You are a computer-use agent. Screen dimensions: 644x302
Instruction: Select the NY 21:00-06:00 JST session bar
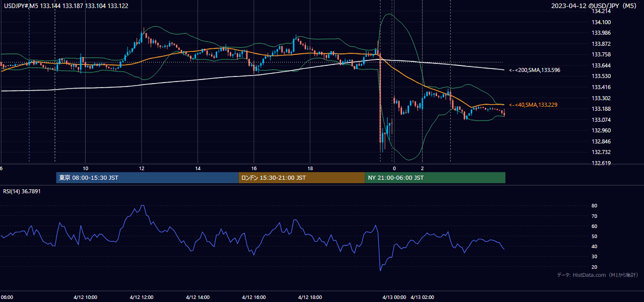click(x=435, y=178)
